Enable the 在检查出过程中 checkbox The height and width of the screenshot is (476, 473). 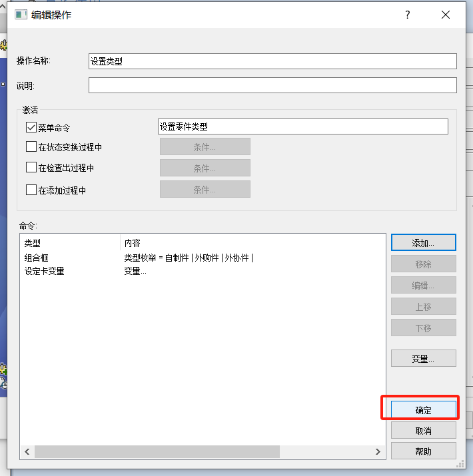[x=31, y=168]
